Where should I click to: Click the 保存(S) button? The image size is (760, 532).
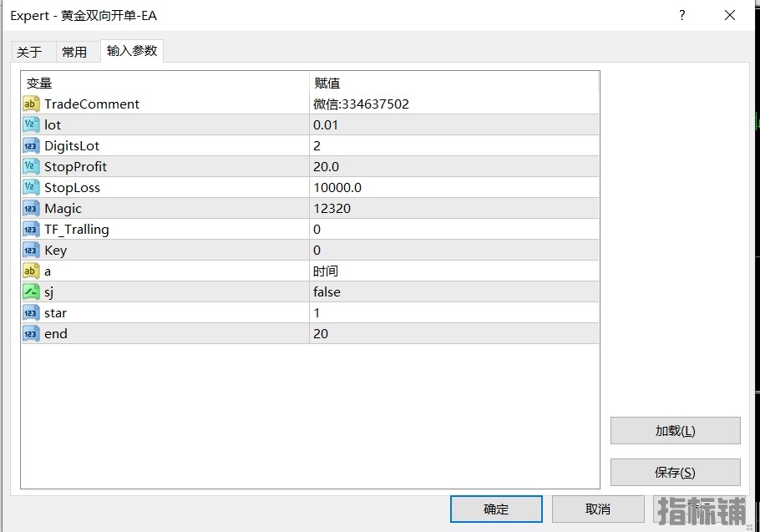click(675, 472)
